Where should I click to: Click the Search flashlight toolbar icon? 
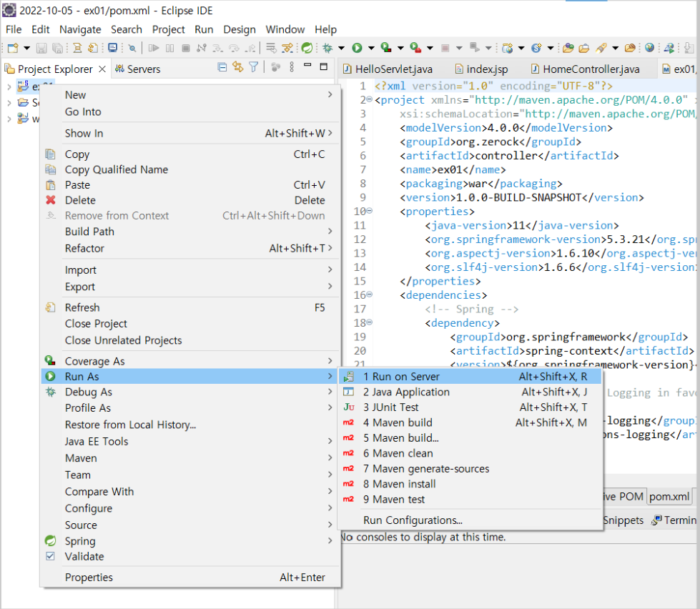point(601,48)
